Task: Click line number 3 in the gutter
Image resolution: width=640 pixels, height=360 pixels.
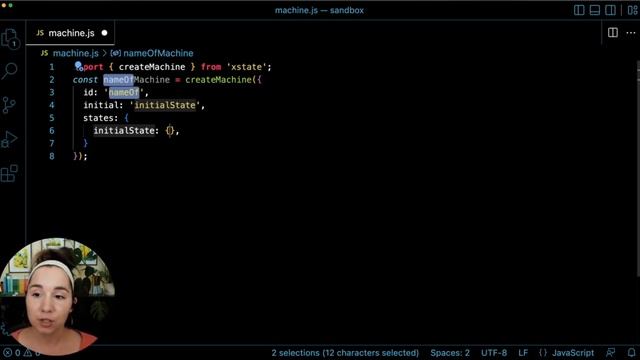Action: click(52, 92)
